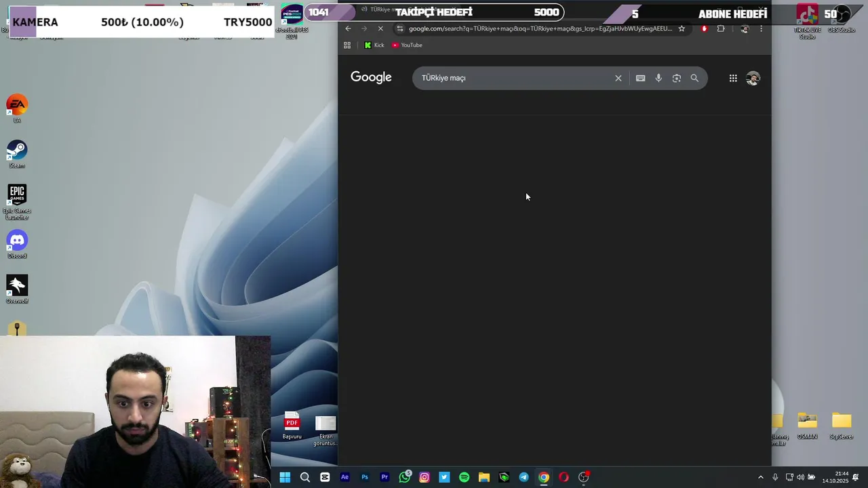Search by image with Google Lens
The height and width of the screenshot is (488, 868).
[x=677, y=78]
